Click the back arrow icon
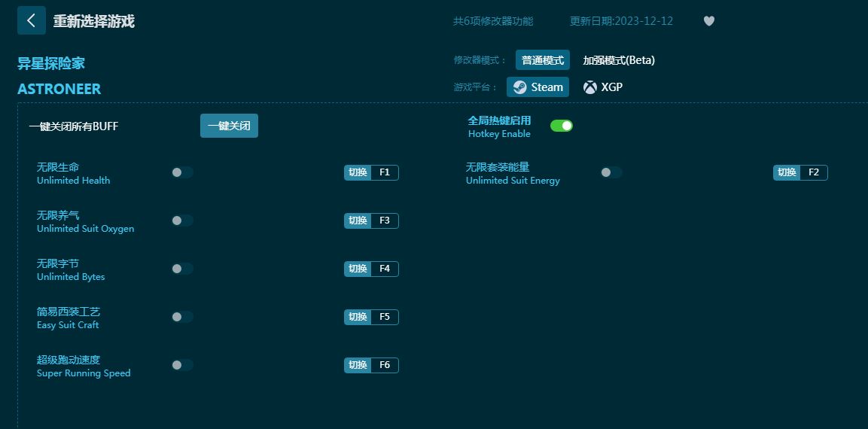Image resolution: width=868 pixels, height=429 pixels. click(x=32, y=20)
